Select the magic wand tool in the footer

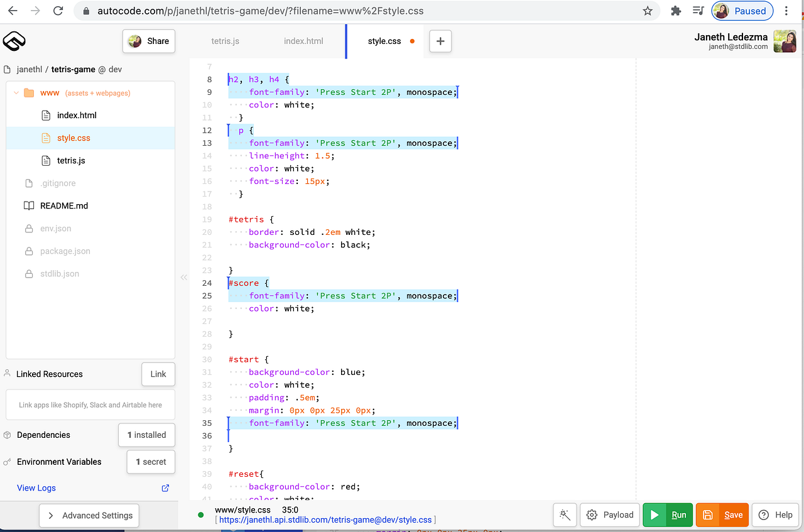(x=565, y=514)
